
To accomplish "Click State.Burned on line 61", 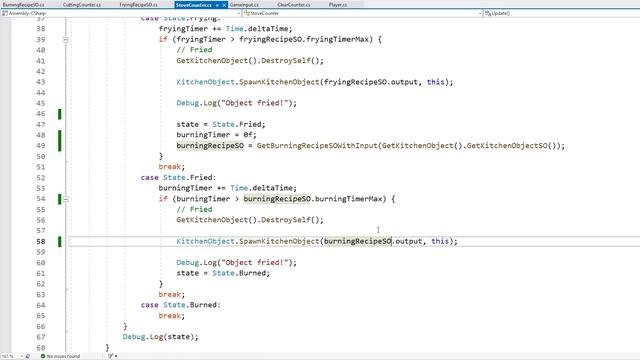I will pyautogui.click(x=240, y=273).
